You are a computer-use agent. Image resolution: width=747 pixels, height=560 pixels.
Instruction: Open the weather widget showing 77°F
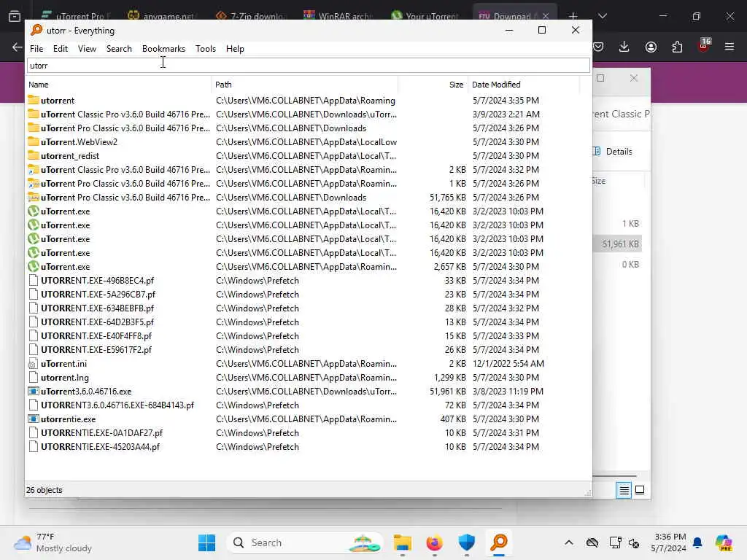point(53,542)
